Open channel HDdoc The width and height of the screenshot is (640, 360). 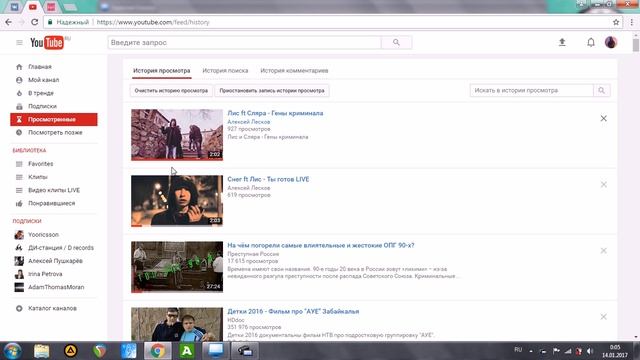pyautogui.click(x=236, y=320)
